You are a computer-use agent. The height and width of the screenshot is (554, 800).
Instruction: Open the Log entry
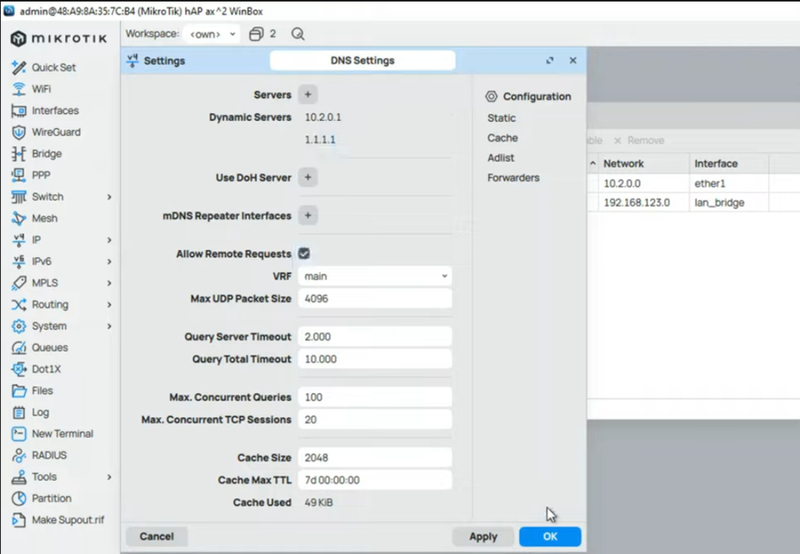pos(40,412)
